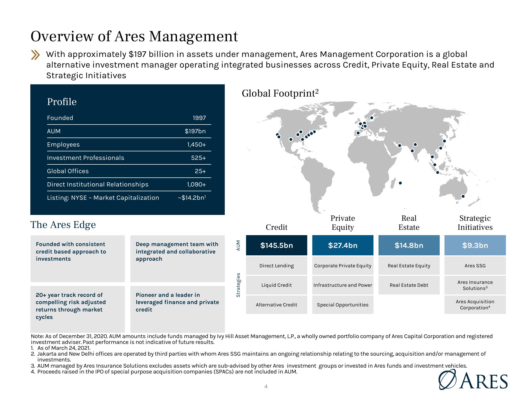Click footnote 4 about SPAC proceeds
This screenshot has width=532, height=399.
coord(164,372)
